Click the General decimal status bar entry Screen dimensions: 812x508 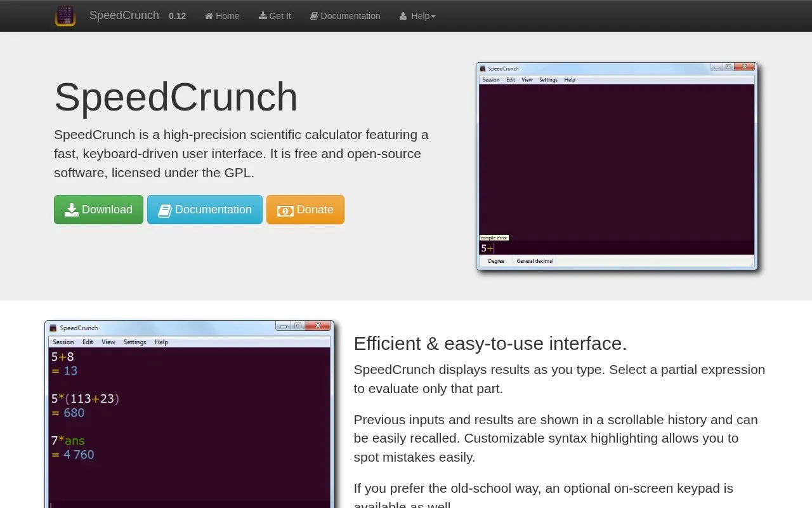point(535,261)
